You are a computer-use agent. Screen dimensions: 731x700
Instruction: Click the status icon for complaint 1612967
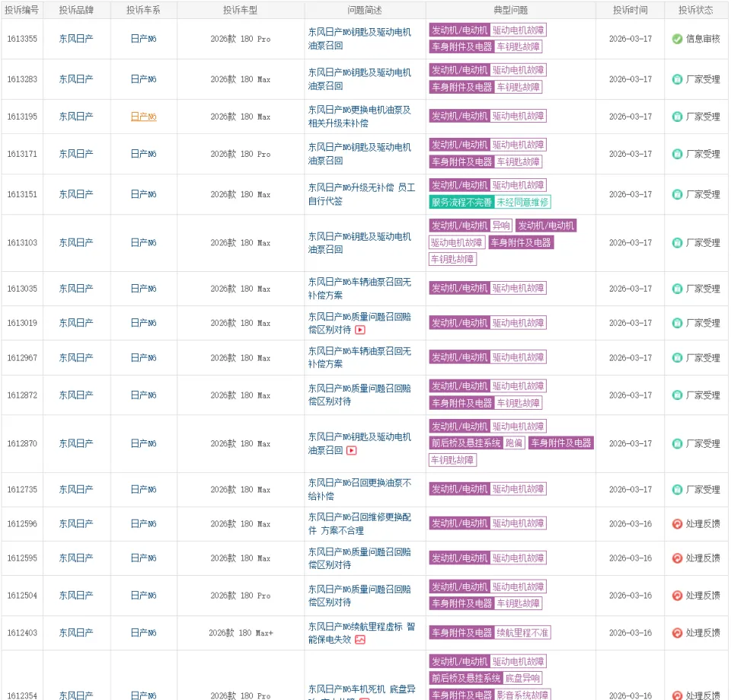[677, 358]
